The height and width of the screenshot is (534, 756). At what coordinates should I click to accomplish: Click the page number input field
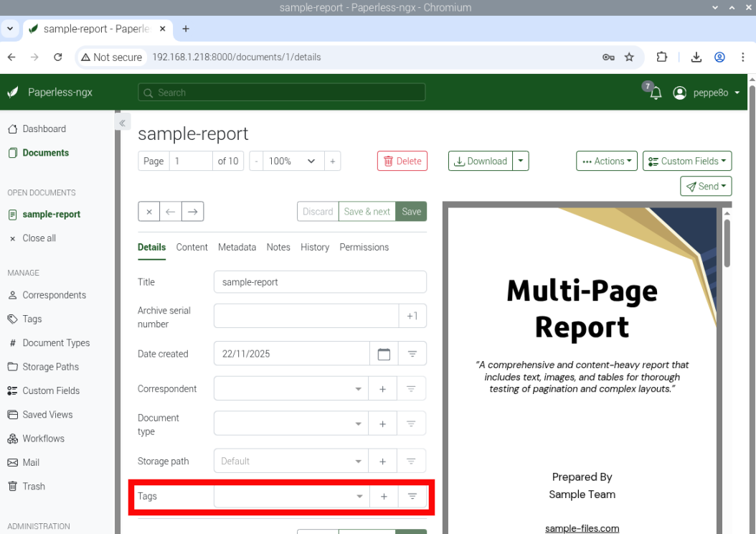(x=190, y=161)
